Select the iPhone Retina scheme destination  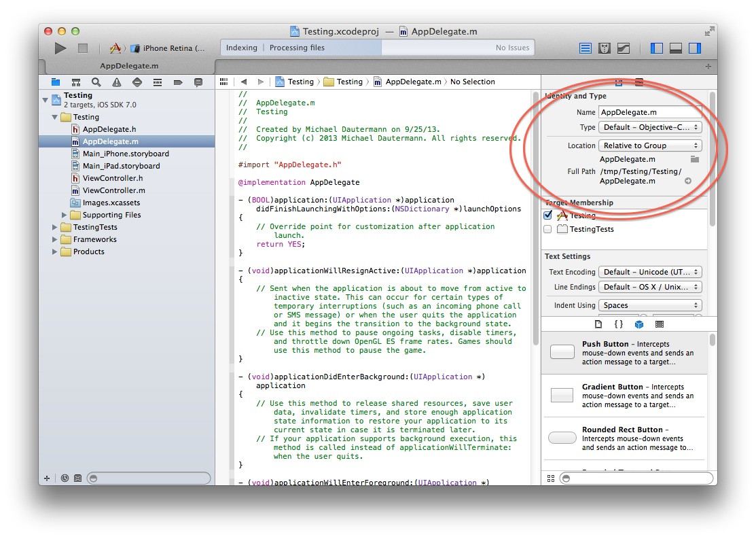point(168,48)
